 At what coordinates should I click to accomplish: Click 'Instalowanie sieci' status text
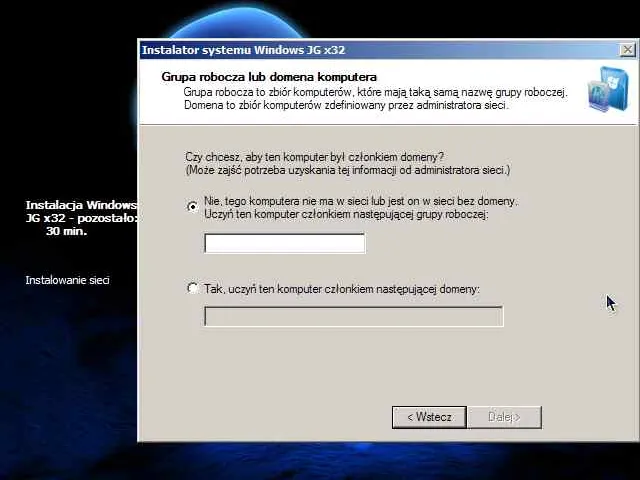click(67, 280)
